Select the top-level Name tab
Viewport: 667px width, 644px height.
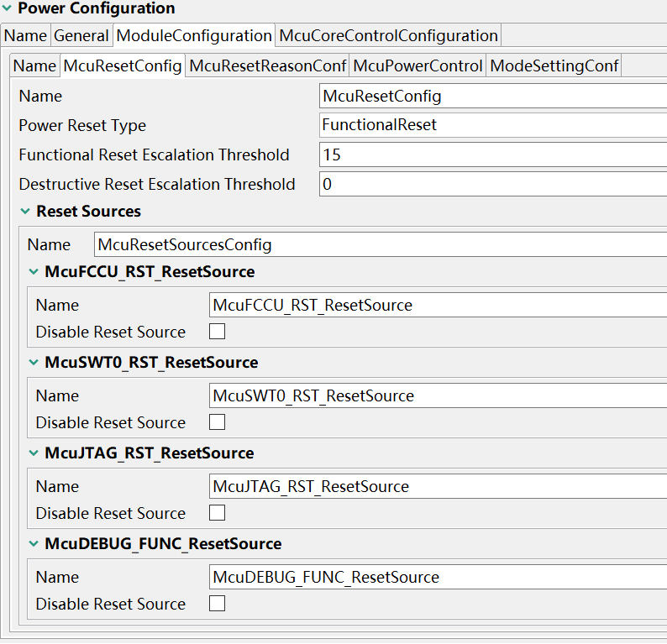tap(25, 35)
